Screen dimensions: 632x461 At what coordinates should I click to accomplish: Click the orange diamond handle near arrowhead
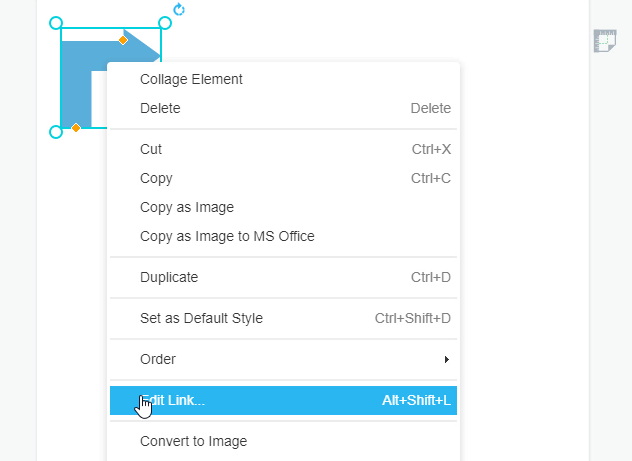point(123,40)
